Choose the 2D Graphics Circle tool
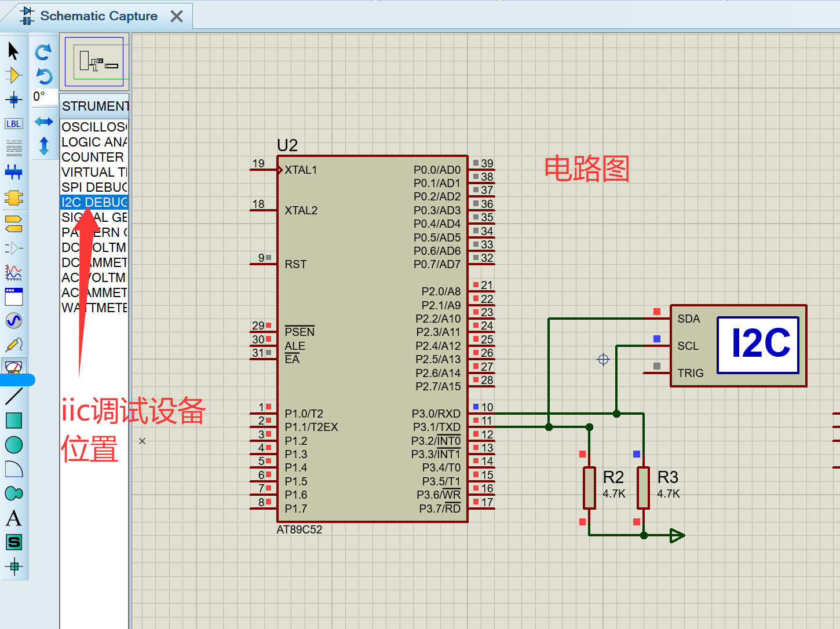The width and height of the screenshot is (840, 629). coord(13,445)
